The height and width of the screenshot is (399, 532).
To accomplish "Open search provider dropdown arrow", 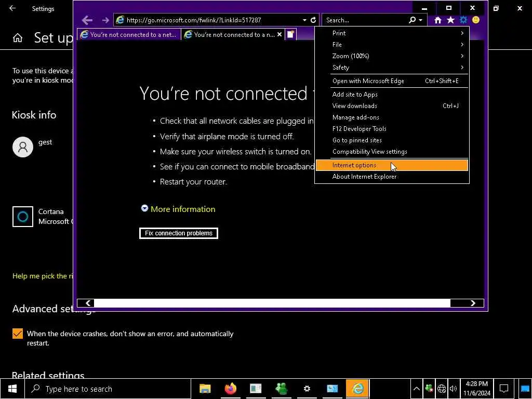I will pos(421,20).
